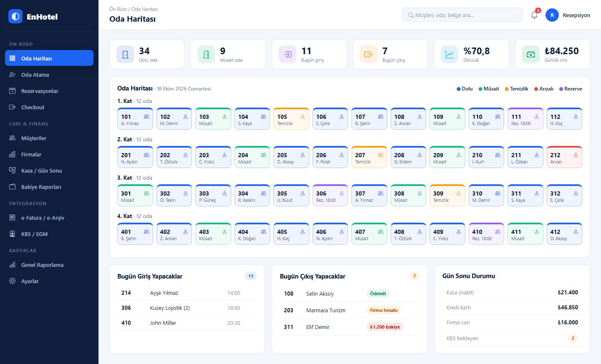601x364 pixels.
Task: Click the Ayarlar gear icon
Action: pos(13,281)
